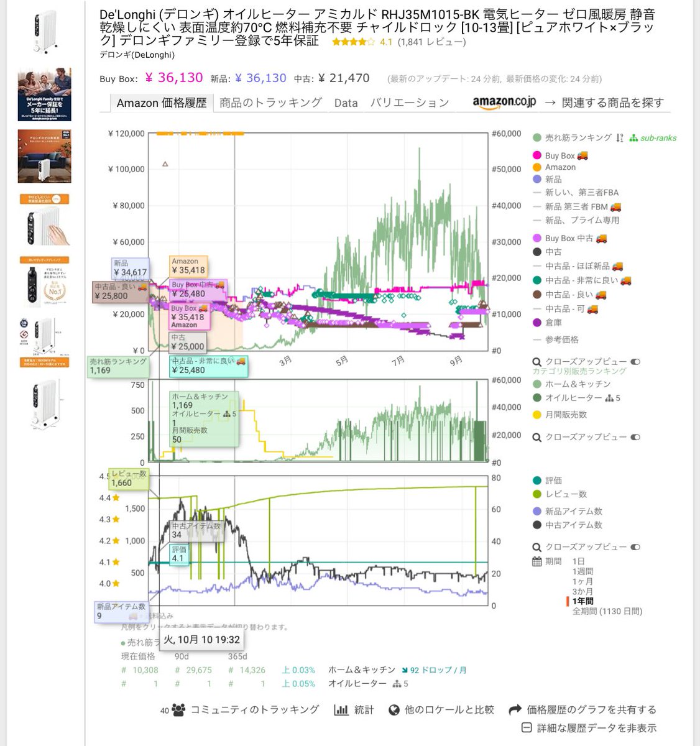Toggle the 新品アイテム数 legend entry
Image resolution: width=700 pixels, height=746 pixels.
tap(568, 512)
